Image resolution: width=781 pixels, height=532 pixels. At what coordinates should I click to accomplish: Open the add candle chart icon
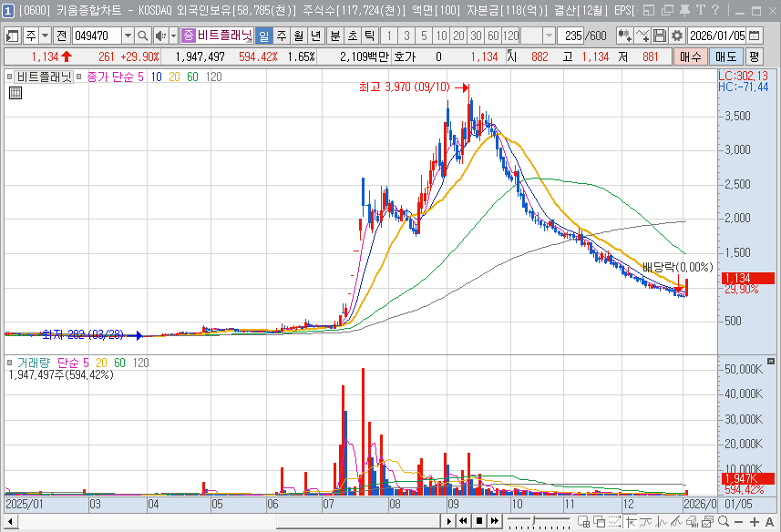[x=624, y=36]
